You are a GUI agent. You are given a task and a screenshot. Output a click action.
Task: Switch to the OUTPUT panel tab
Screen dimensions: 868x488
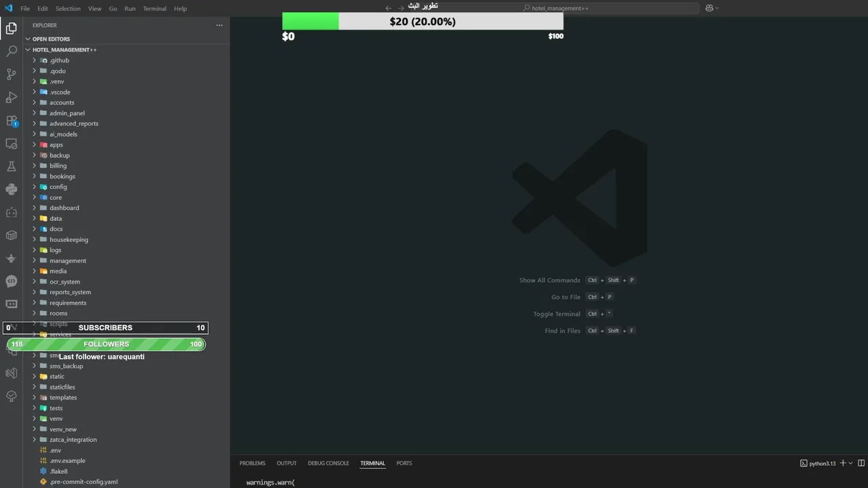pyautogui.click(x=287, y=463)
